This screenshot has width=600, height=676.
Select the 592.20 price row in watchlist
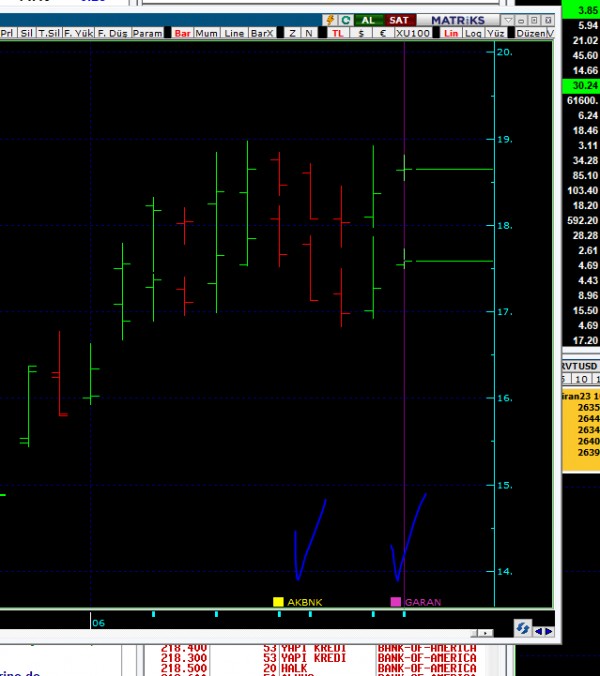[581, 221]
